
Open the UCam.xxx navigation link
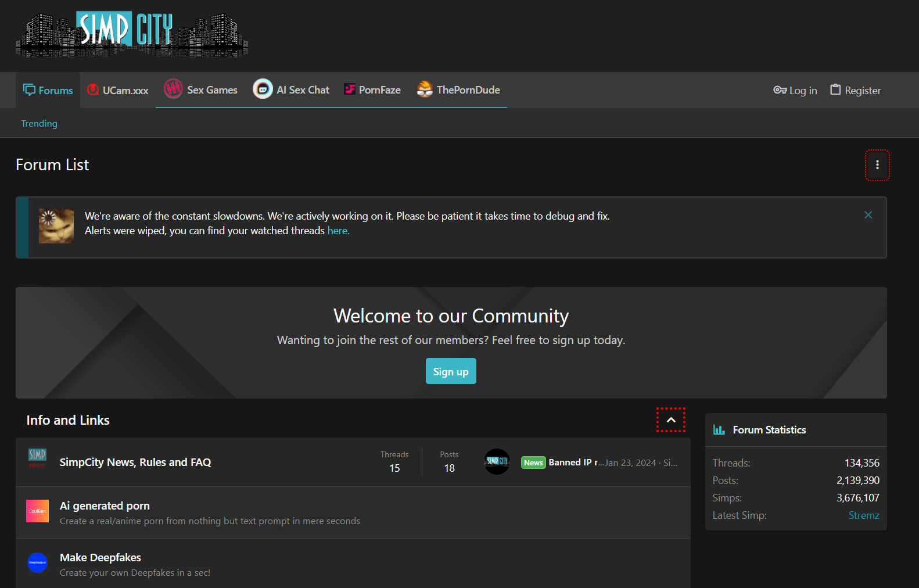tap(117, 90)
